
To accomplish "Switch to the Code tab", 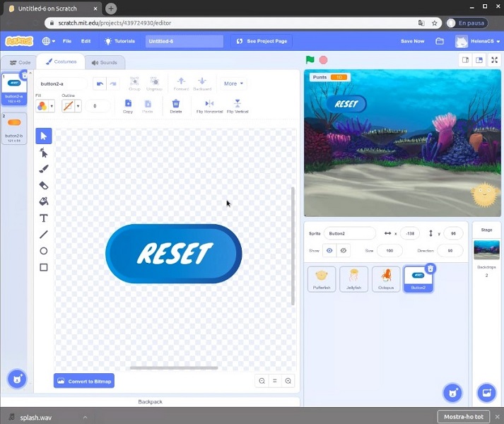I will click(20, 62).
